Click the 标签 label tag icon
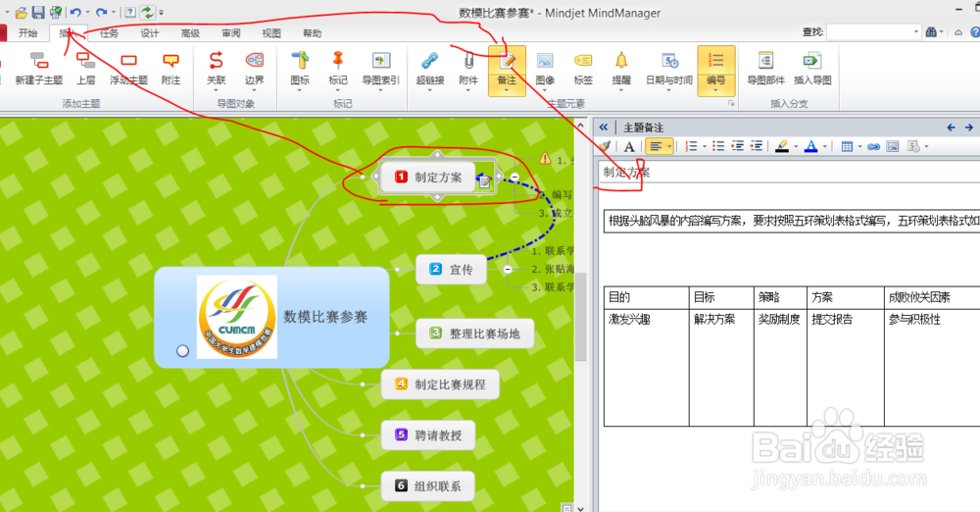 pos(583,61)
